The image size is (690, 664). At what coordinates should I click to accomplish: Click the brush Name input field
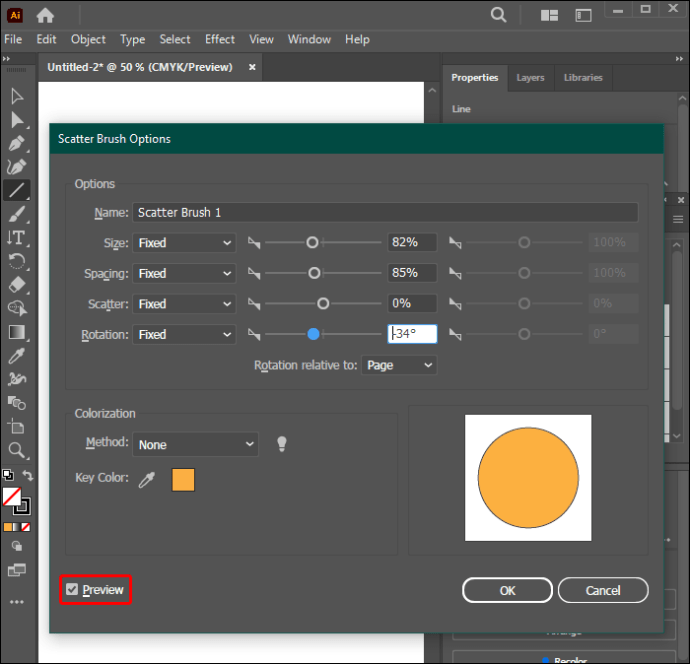click(385, 213)
